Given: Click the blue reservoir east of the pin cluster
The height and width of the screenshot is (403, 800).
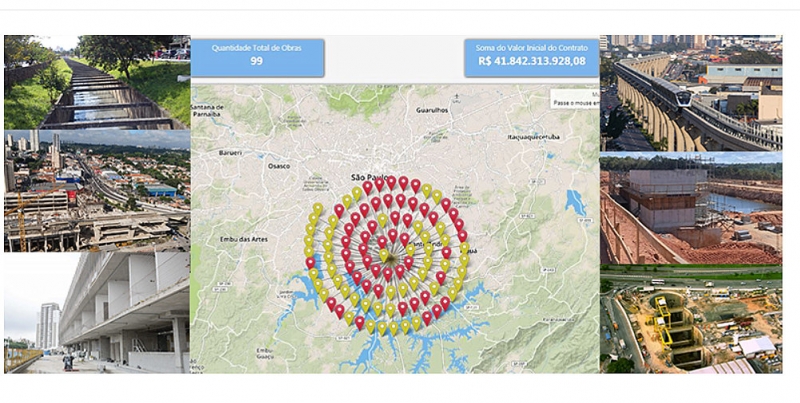Looking at the screenshot, I should [575, 203].
